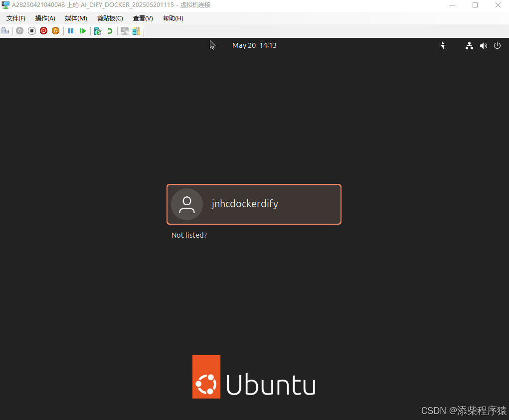
Task: Open the 文件(F) menu
Action: pos(16,18)
